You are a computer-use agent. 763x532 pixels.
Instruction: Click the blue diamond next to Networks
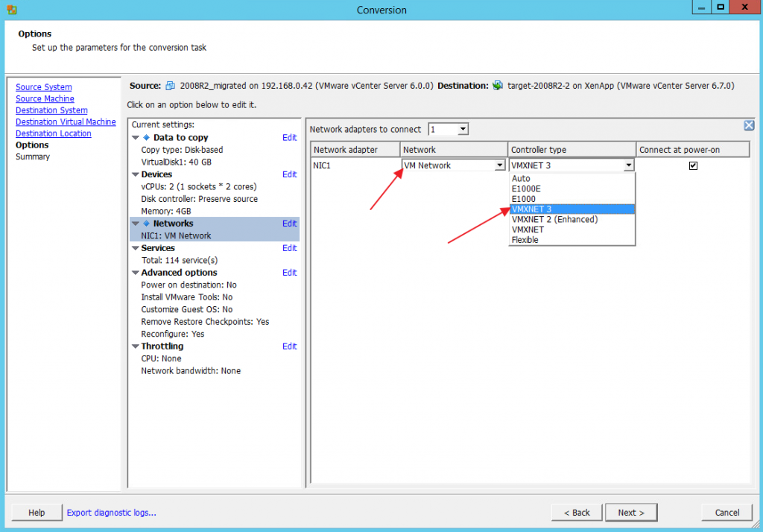[146, 224]
